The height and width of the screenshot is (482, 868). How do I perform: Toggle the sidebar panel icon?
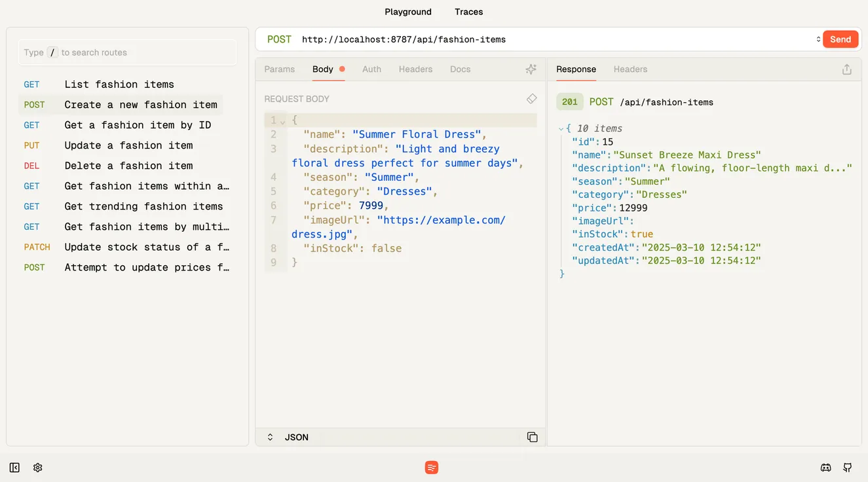click(14, 468)
